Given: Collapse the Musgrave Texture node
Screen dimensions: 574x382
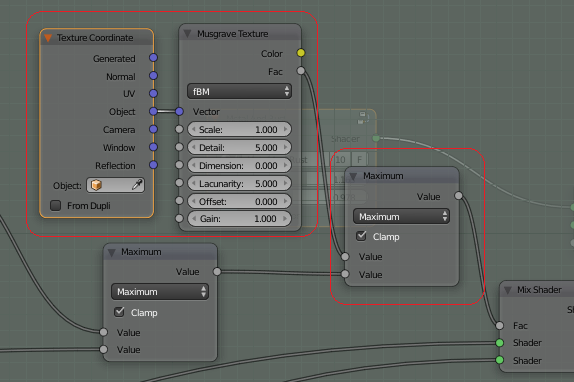Looking at the screenshot, I should coord(187,34).
